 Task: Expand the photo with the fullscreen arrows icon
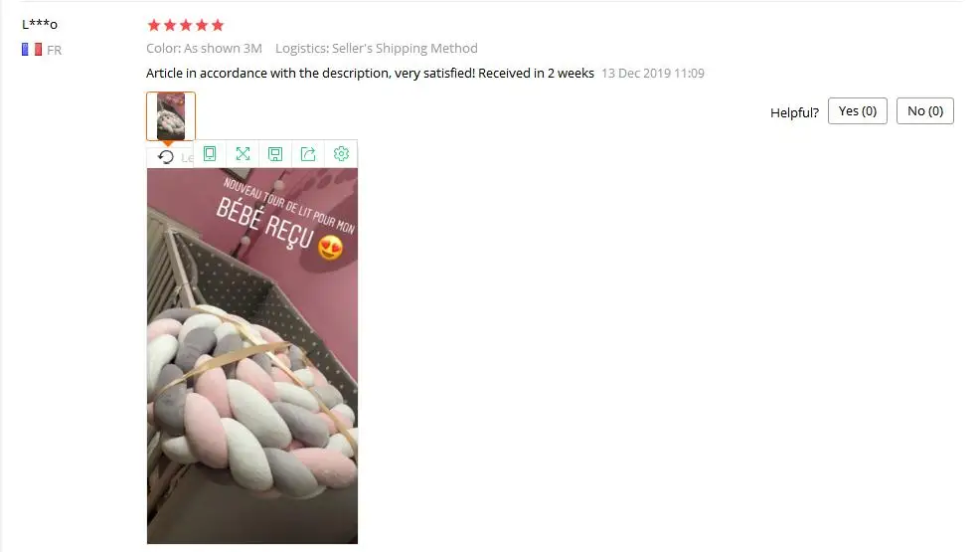pos(243,154)
